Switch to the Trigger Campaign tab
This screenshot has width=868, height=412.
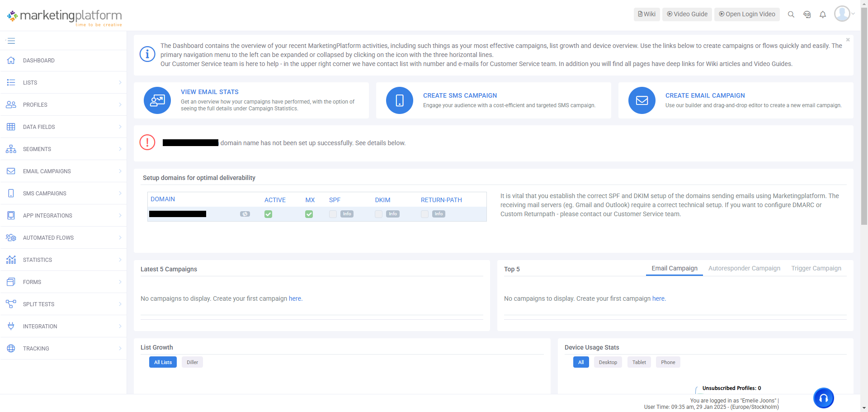point(816,268)
